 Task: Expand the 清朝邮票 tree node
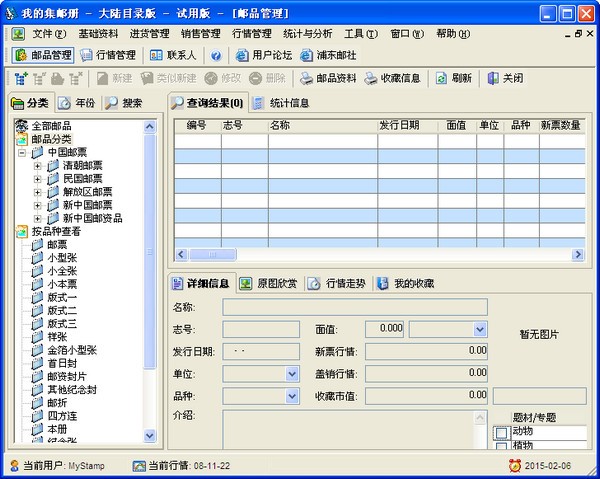[x=39, y=166]
